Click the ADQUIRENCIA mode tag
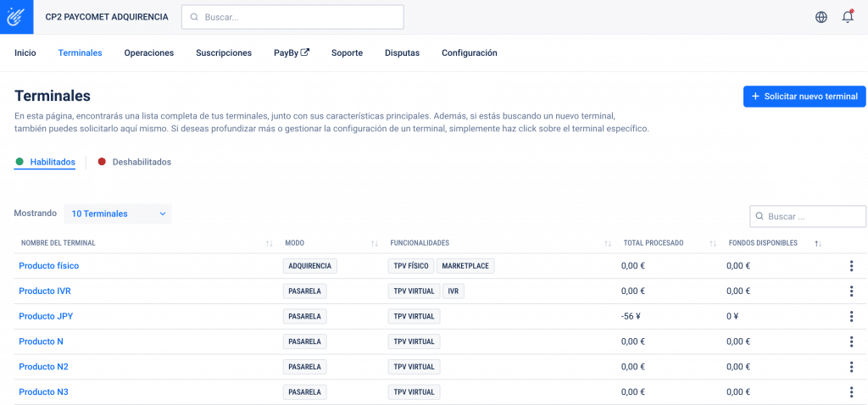This screenshot has height=405, width=868. point(310,266)
